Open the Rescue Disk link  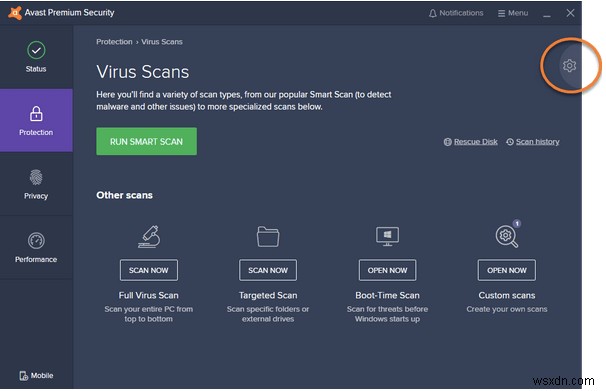tap(476, 142)
